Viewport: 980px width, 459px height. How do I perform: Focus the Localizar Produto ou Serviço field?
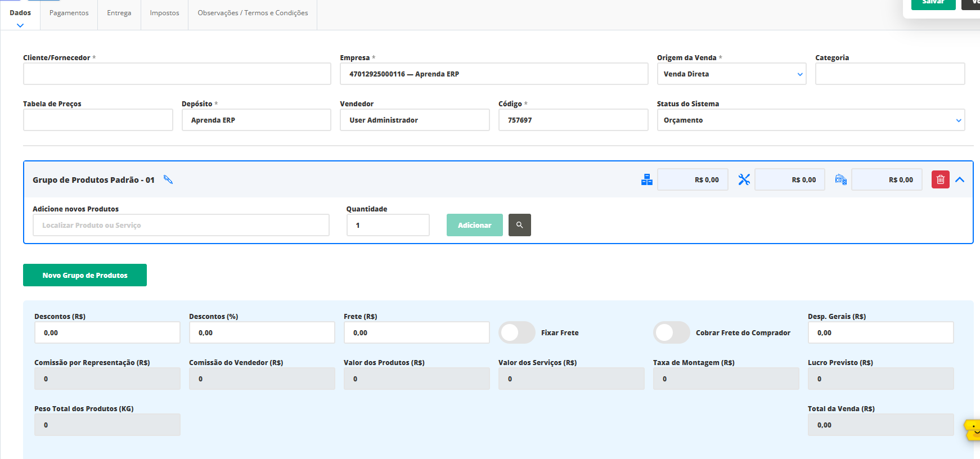coord(181,225)
